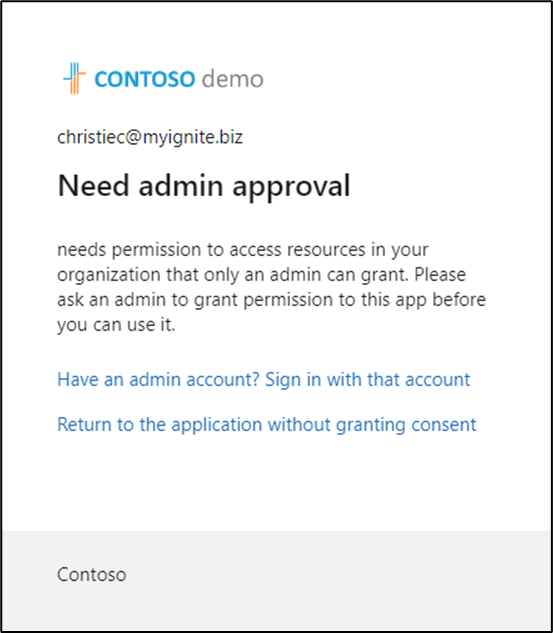Click the gray "demo" text beside the logo
This screenshot has height=633, width=553.
point(233,79)
